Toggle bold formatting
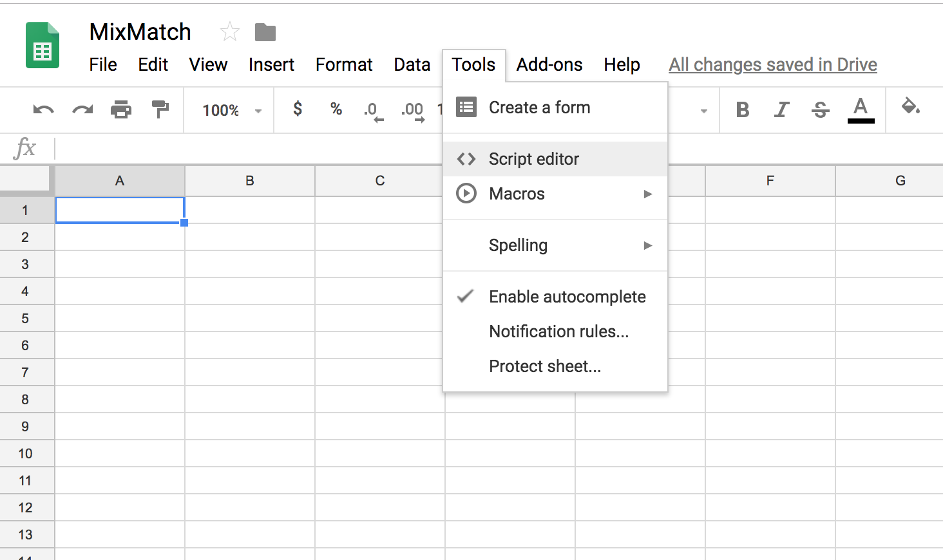Image resolution: width=943 pixels, height=560 pixels. (742, 110)
